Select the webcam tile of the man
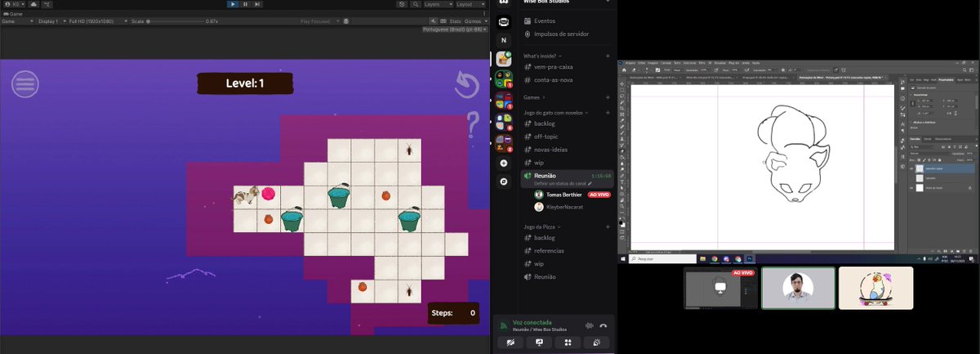The image size is (980, 354). [x=798, y=288]
